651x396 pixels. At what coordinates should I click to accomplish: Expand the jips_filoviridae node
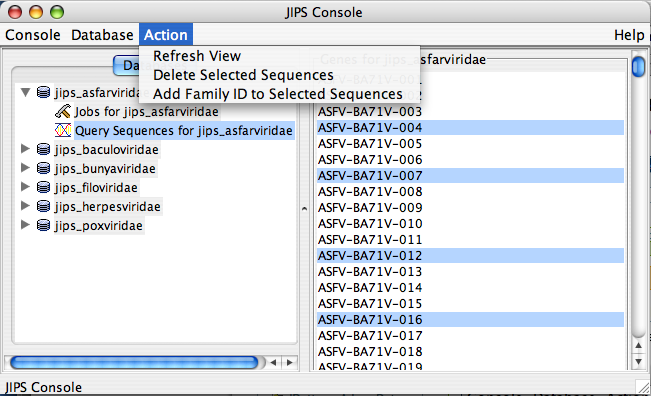(25, 187)
